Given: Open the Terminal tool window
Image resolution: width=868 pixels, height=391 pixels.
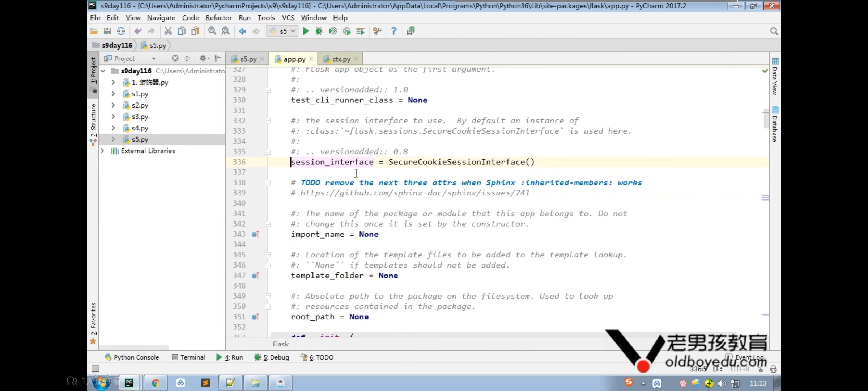Looking at the screenshot, I should [x=188, y=357].
